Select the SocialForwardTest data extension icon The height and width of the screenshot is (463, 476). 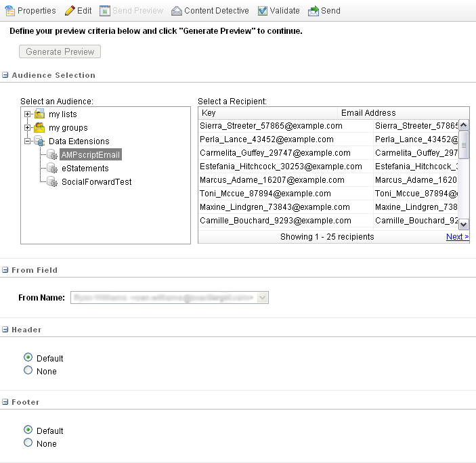pyautogui.click(x=51, y=182)
